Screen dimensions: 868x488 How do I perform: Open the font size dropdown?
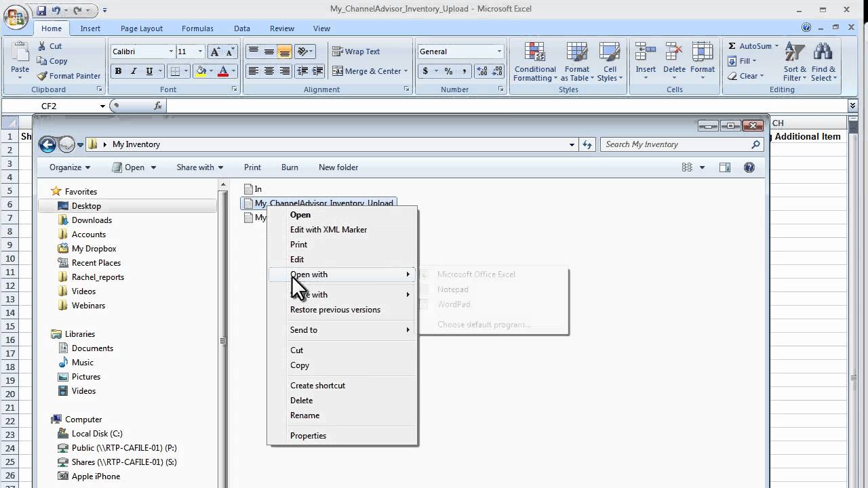(x=200, y=52)
